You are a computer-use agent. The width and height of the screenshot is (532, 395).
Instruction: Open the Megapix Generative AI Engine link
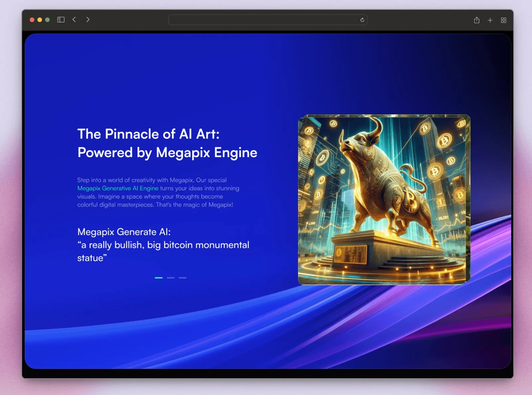(118, 188)
